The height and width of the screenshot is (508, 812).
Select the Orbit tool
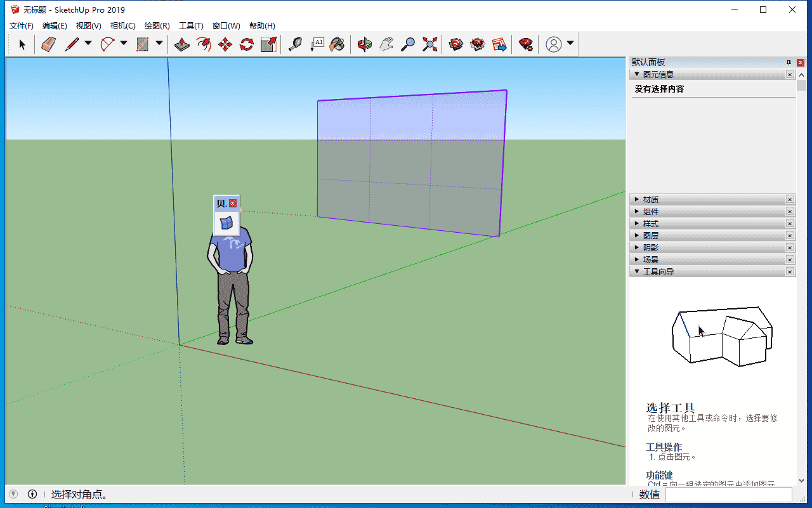[x=365, y=44]
